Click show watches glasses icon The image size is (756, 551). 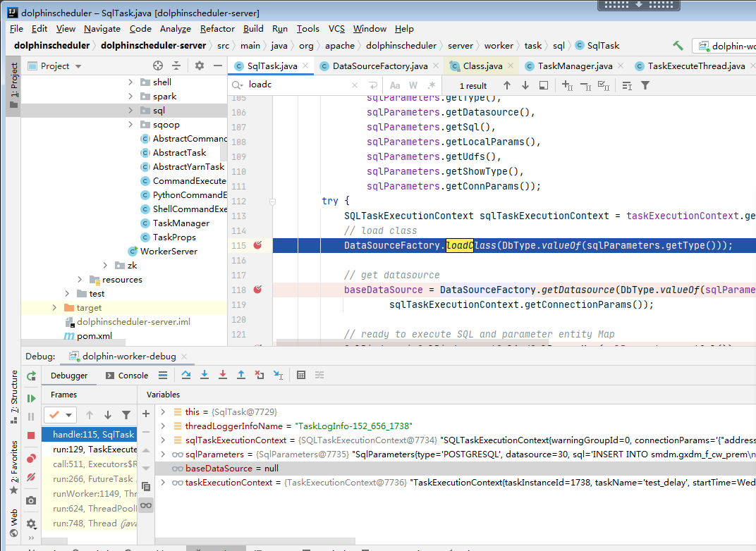(x=146, y=505)
